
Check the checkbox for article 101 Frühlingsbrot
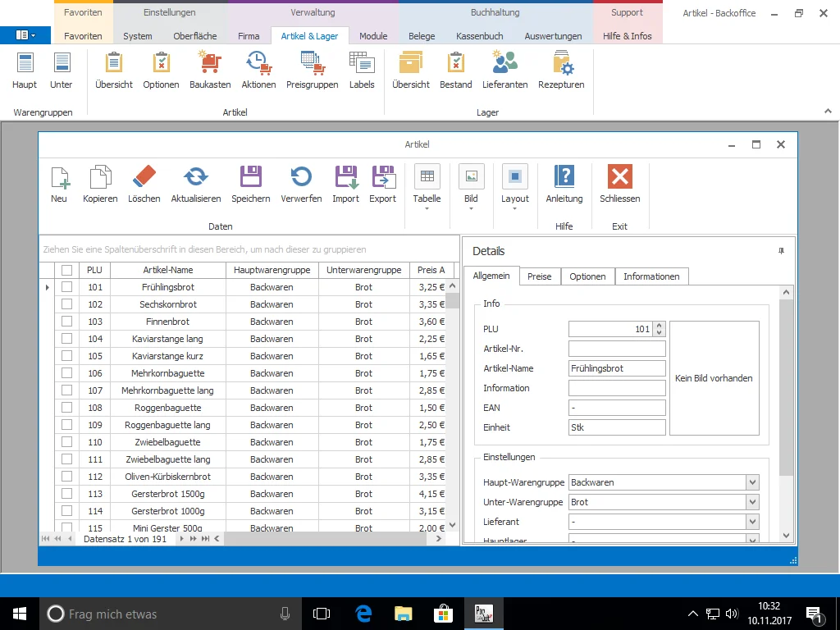click(x=66, y=286)
